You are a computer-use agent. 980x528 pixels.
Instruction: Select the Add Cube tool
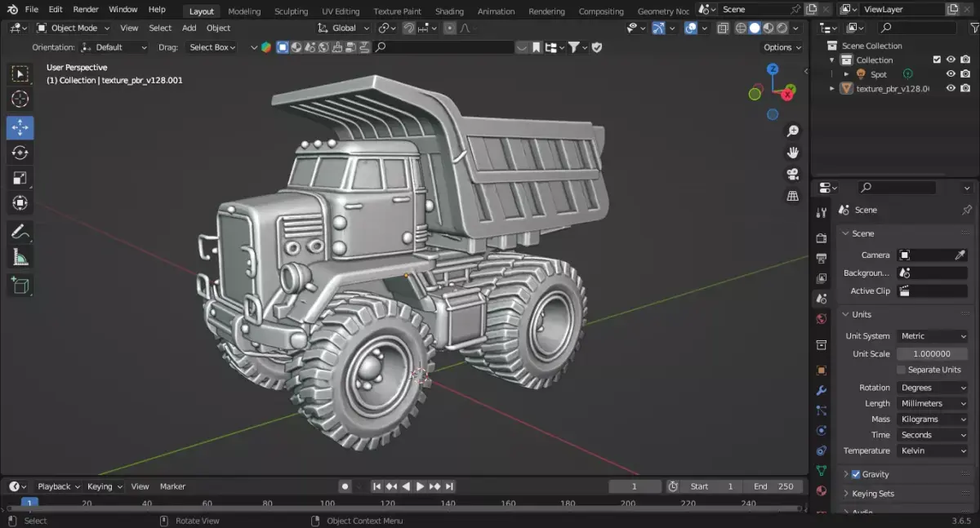click(20, 286)
